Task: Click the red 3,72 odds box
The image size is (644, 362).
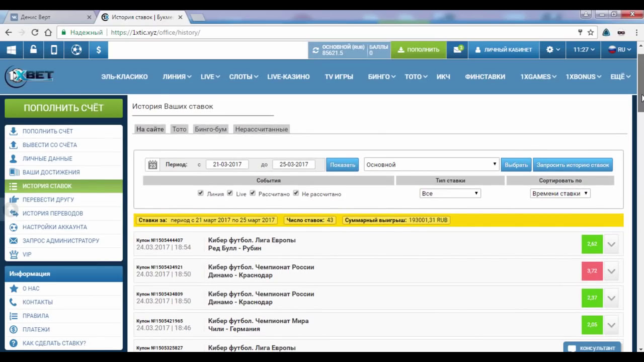Action: pos(592,271)
